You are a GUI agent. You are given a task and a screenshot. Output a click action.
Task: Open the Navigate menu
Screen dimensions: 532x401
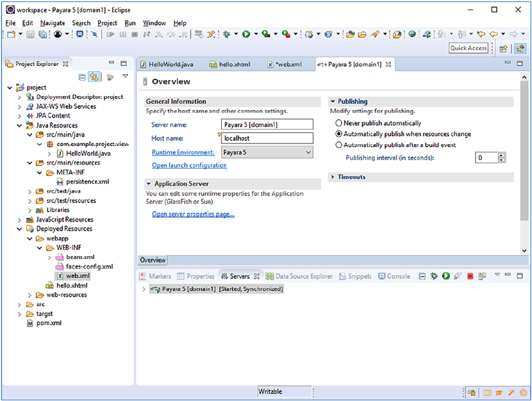pyautogui.click(x=53, y=23)
